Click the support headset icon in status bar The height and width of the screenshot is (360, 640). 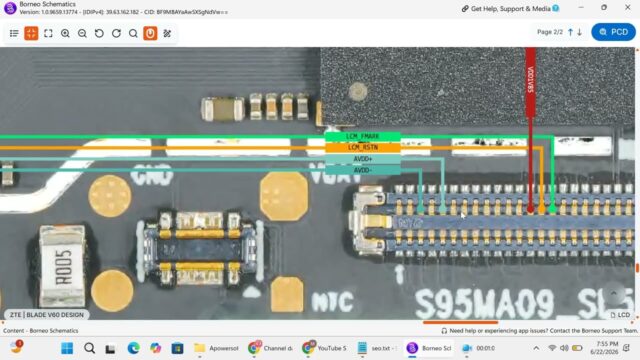444,331
